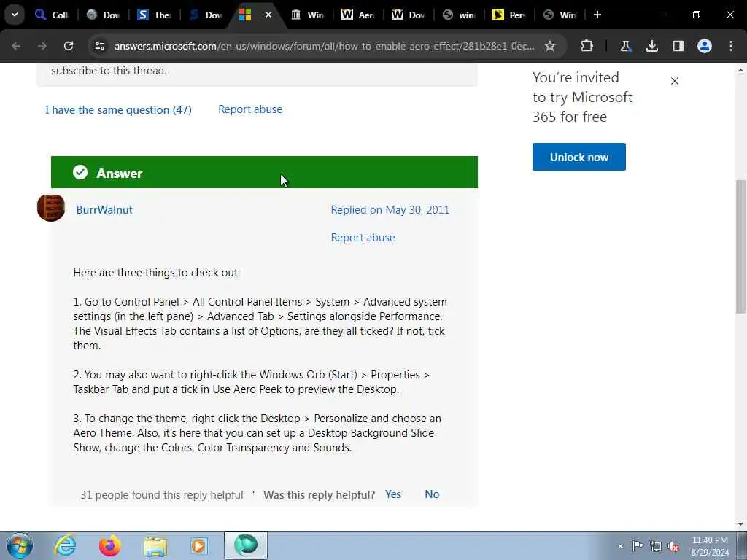Mark the reply not helpful with No
Screen dimensions: 747x560
(432, 494)
